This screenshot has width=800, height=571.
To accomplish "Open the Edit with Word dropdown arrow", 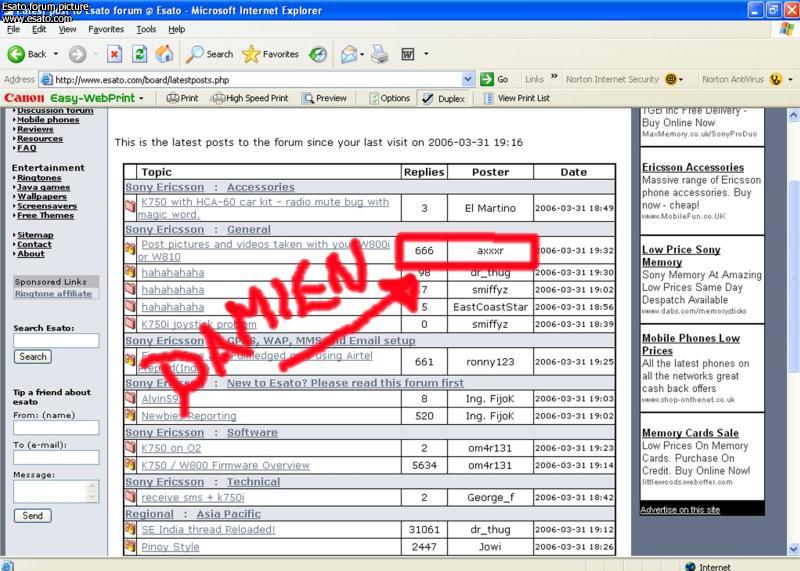I will pos(426,54).
